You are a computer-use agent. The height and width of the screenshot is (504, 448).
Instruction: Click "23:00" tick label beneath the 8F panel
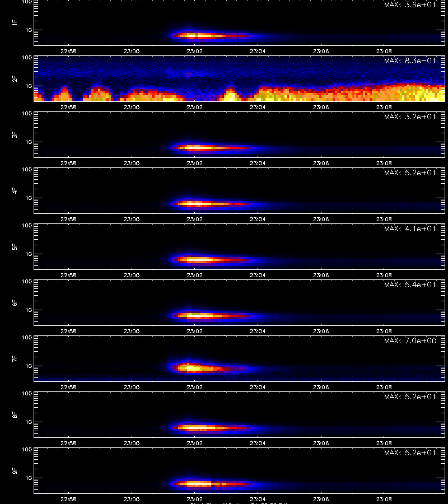point(132,444)
